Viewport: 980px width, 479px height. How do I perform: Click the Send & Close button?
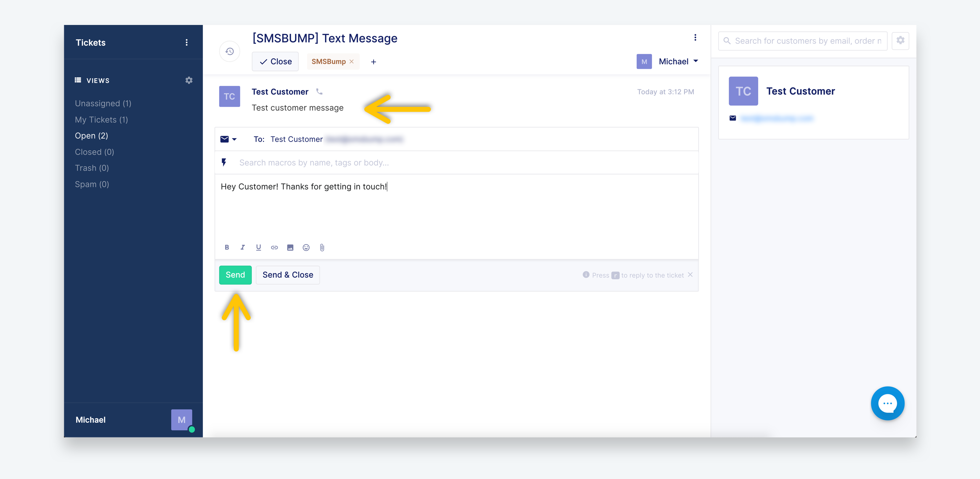tap(288, 275)
